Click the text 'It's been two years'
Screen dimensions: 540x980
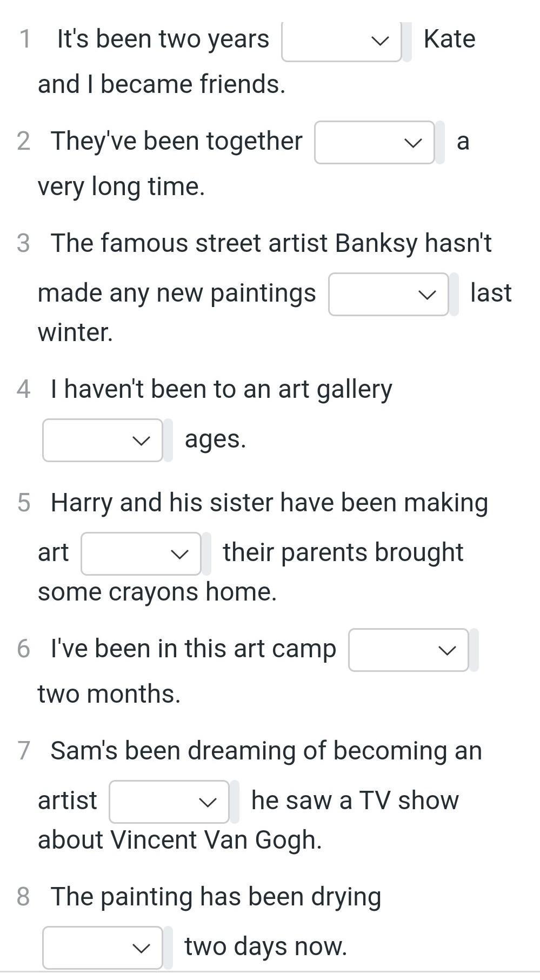tap(163, 39)
